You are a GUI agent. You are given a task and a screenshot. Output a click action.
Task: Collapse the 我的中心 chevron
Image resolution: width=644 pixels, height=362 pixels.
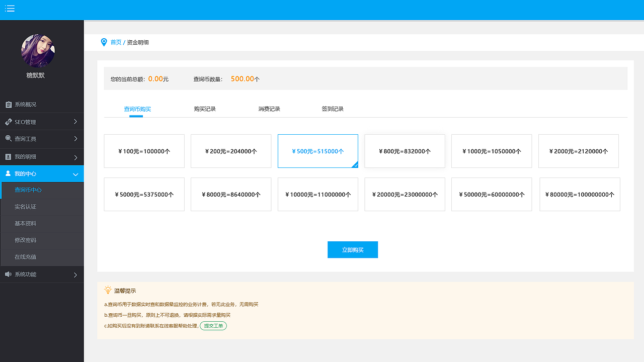point(75,174)
